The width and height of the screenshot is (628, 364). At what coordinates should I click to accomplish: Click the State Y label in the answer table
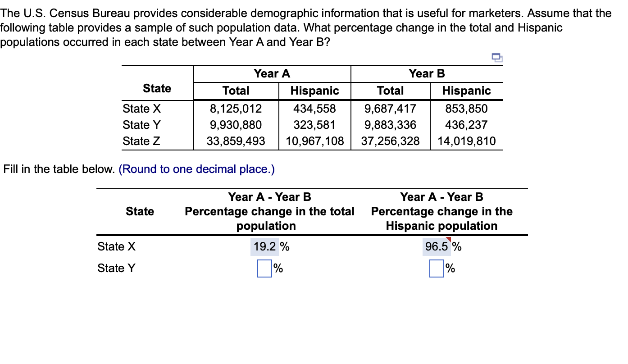coord(116,268)
